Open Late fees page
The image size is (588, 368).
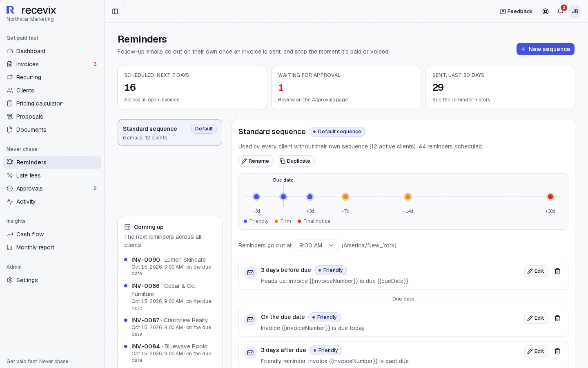tap(52, 175)
